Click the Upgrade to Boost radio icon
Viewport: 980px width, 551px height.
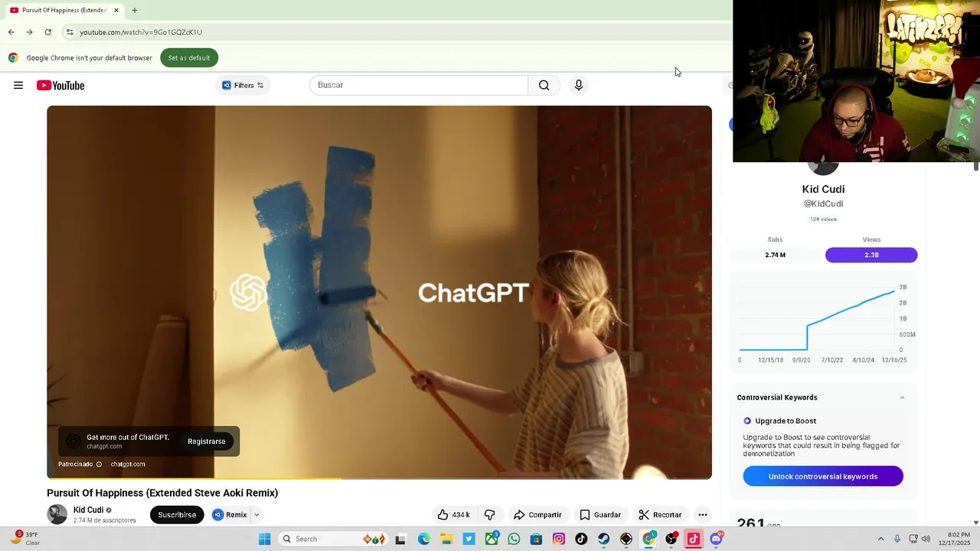click(747, 421)
